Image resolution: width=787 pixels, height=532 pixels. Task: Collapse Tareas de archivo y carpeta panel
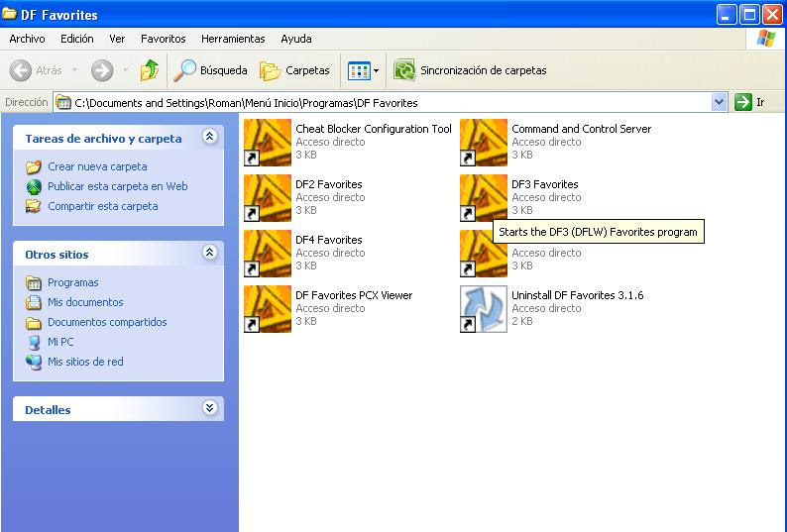210,137
